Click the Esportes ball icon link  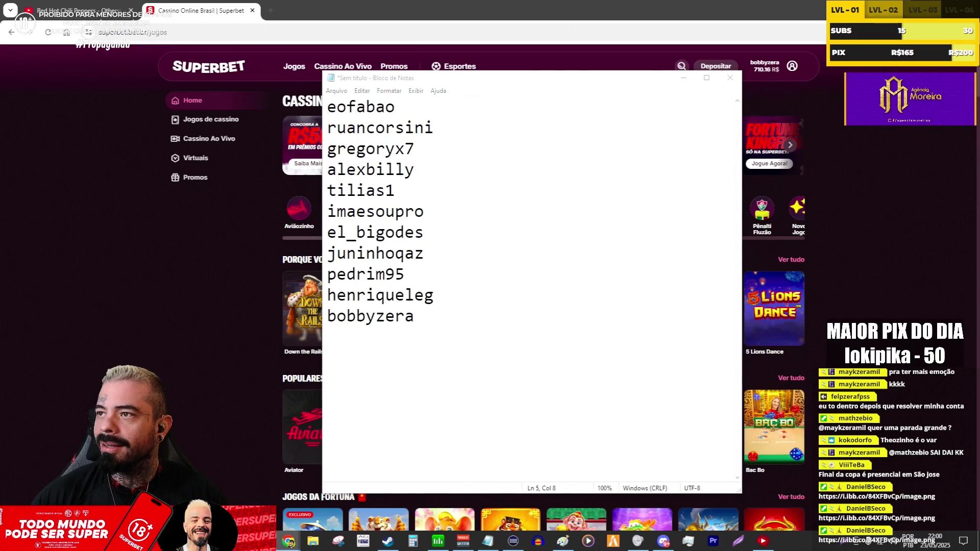click(453, 66)
